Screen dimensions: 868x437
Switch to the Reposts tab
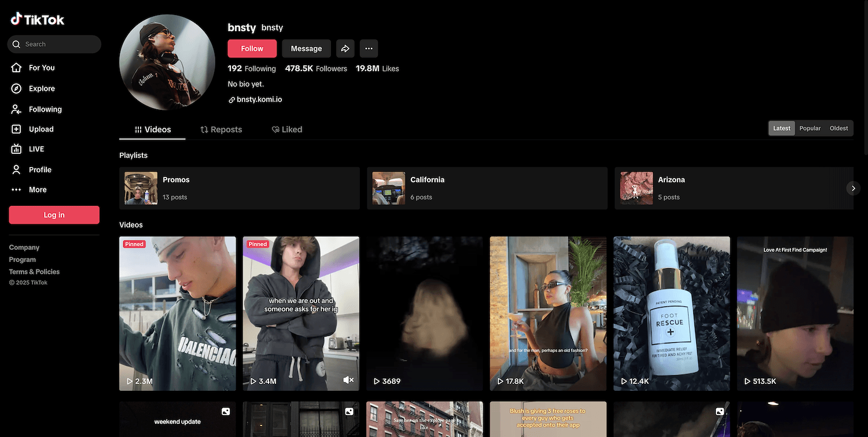tap(221, 129)
